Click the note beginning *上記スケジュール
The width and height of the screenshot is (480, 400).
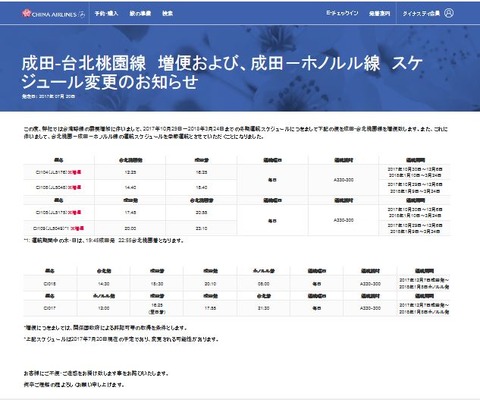pos(121,339)
